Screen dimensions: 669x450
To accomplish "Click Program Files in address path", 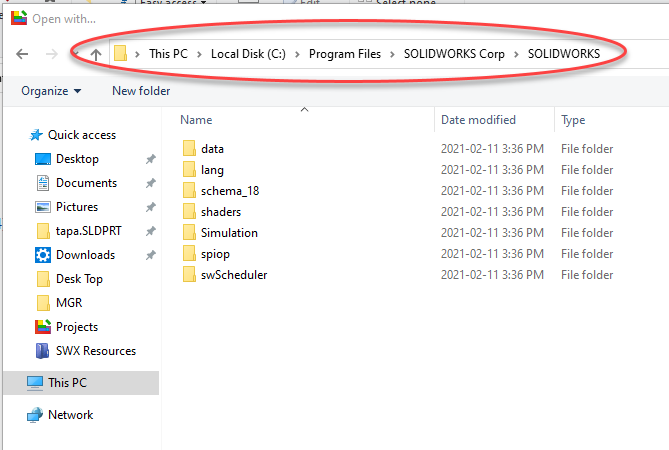I will click(345, 54).
